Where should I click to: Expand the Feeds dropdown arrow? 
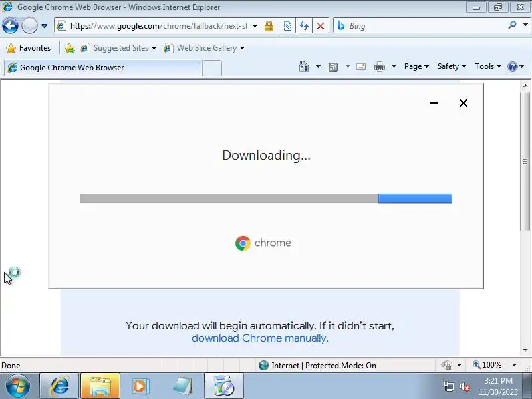348,66
